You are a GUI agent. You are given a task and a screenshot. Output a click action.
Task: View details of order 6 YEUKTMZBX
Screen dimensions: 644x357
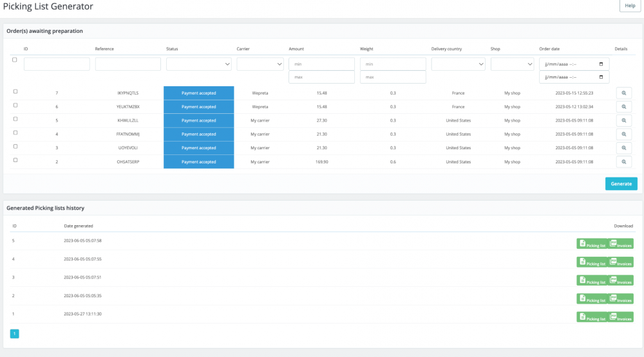point(623,107)
